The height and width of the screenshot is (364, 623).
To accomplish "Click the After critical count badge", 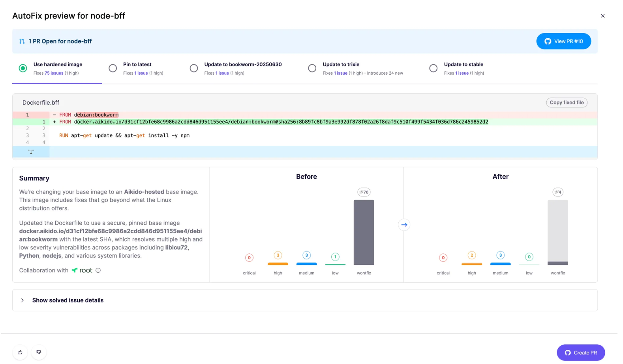I will point(443,257).
